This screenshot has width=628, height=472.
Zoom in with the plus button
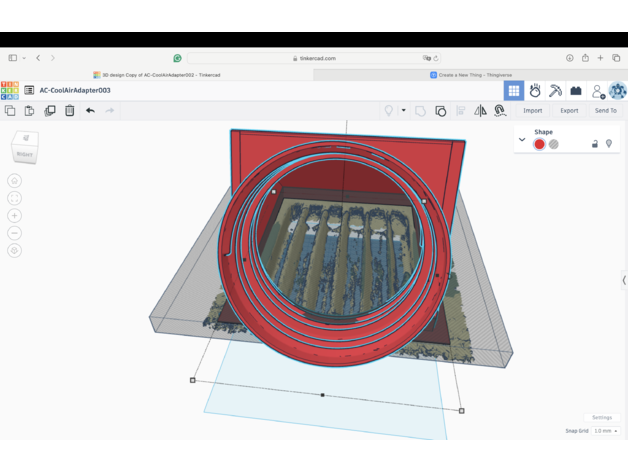coord(14,216)
